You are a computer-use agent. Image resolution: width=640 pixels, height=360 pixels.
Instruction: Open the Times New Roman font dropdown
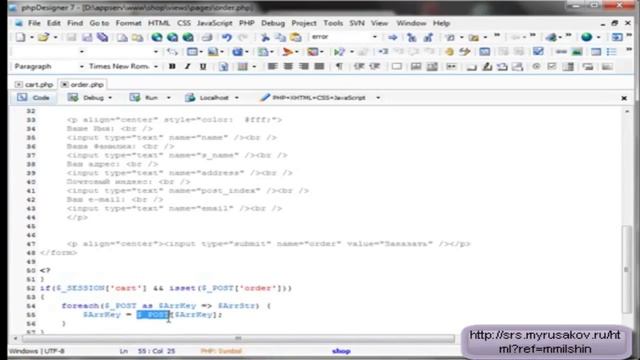(x=156, y=67)
